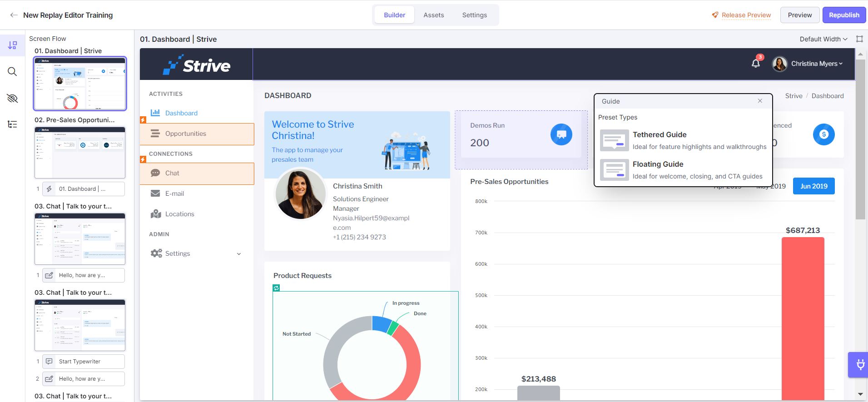Click the bar chart icon beside Dashboard
This screenshot has width=868, height=402.
(x=155, y=113)
